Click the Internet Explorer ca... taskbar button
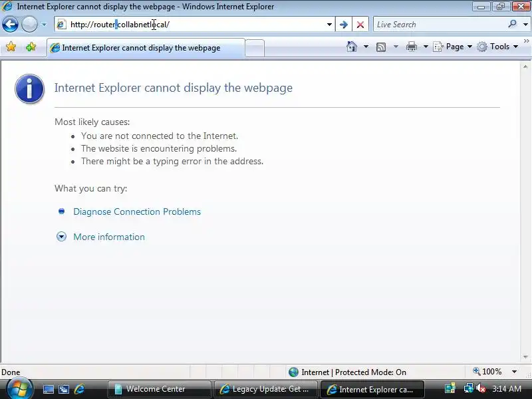 pyautogui.click(x=372, y=389)
